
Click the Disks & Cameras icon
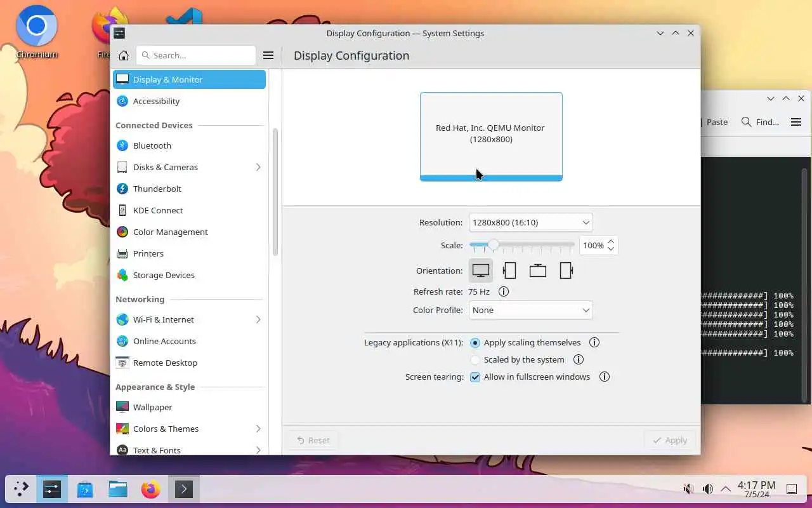click(122, 167)
